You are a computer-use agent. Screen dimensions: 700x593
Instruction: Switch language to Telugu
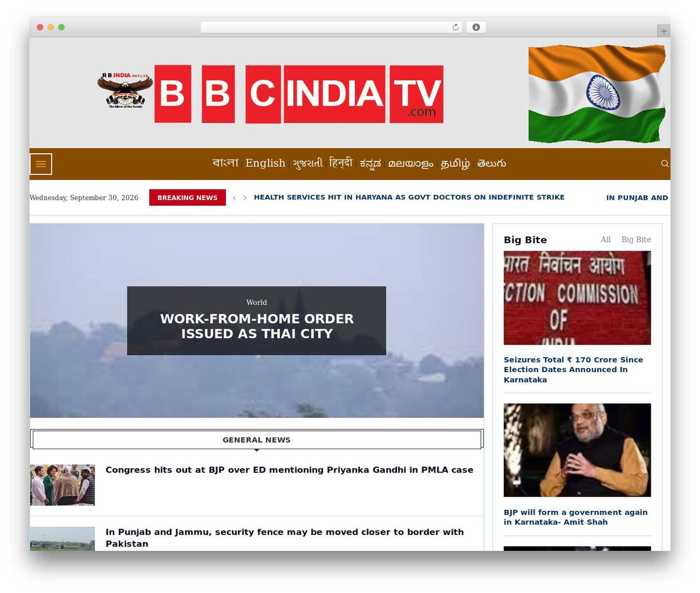click(x=492, y=163)
